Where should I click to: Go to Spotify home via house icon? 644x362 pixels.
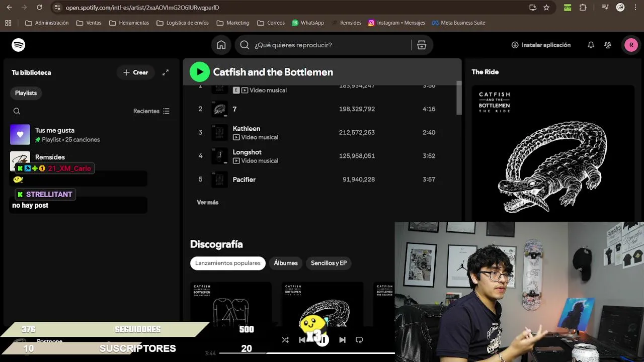221,45
